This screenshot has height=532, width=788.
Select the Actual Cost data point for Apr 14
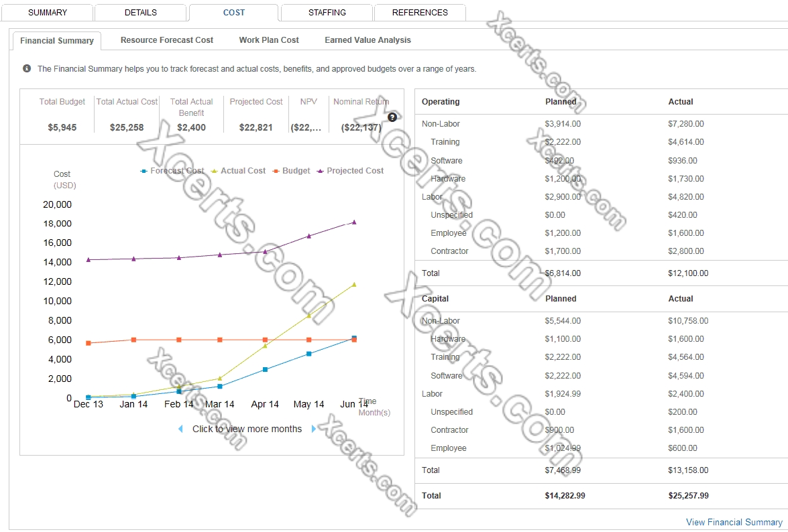265,346
